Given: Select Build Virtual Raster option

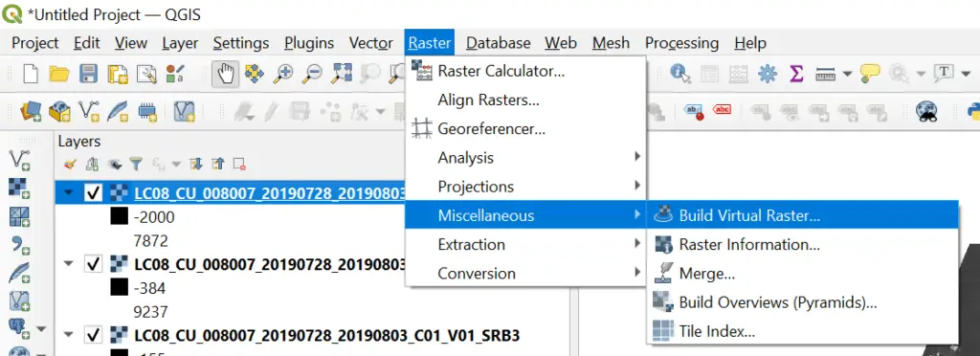Looking at the screenshot, I should tap(803, 215).
